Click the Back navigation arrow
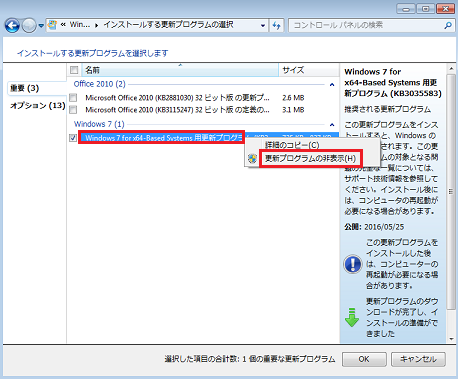Image resolution: width=458 pixels, height=379 pixels. 12,25
